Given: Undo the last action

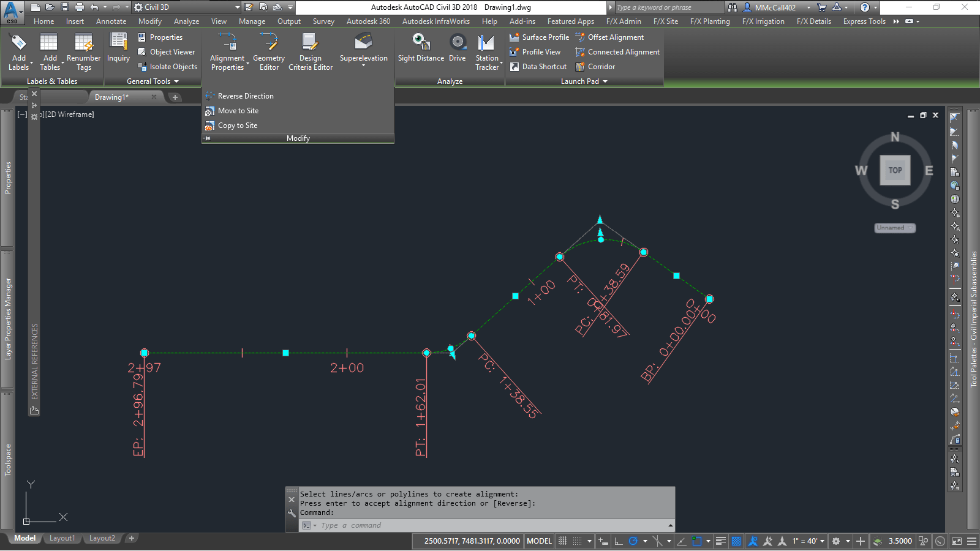Looking at the screenshot, I should tap(94, 7).
